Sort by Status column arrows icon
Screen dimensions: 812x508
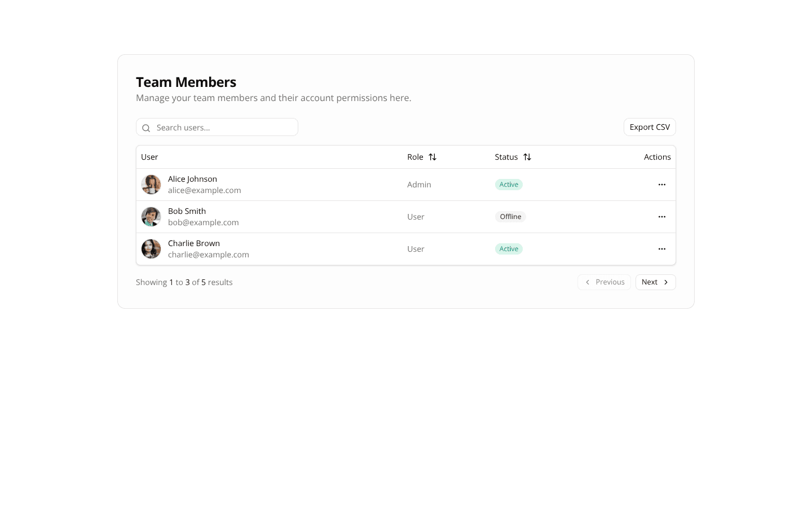point(527,157)
